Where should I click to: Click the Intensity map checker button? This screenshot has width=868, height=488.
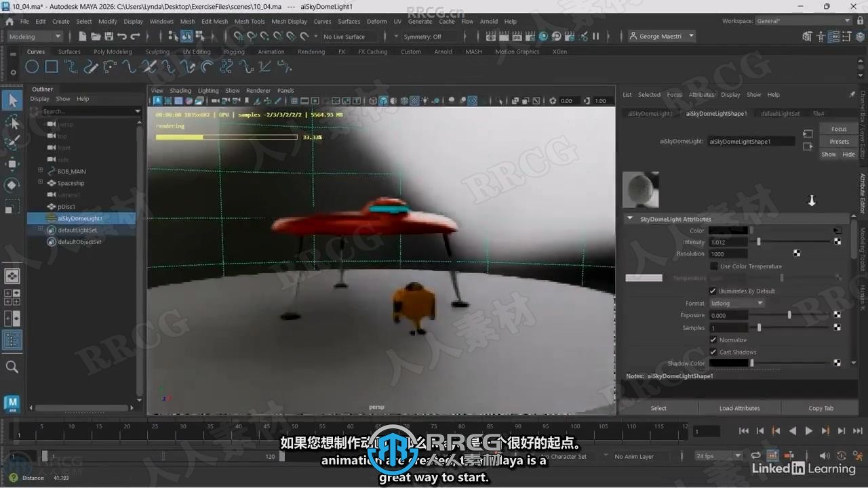pos(837,242)
